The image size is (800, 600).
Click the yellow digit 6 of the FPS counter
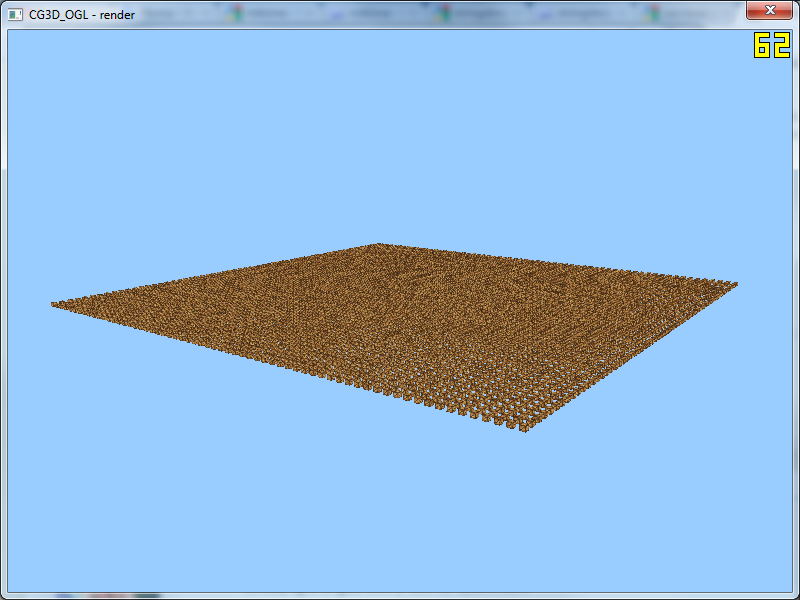pyautogui.click(x=762, y=45)
